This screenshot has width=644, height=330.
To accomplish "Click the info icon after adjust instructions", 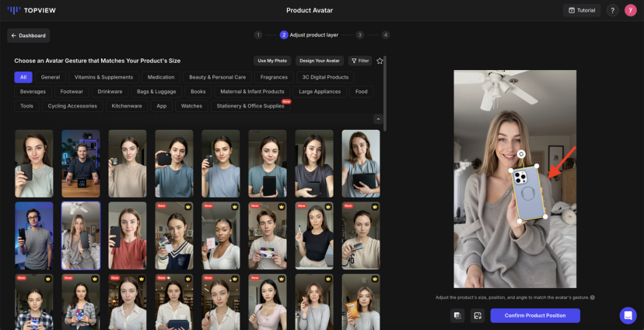I will click(592, 297).
